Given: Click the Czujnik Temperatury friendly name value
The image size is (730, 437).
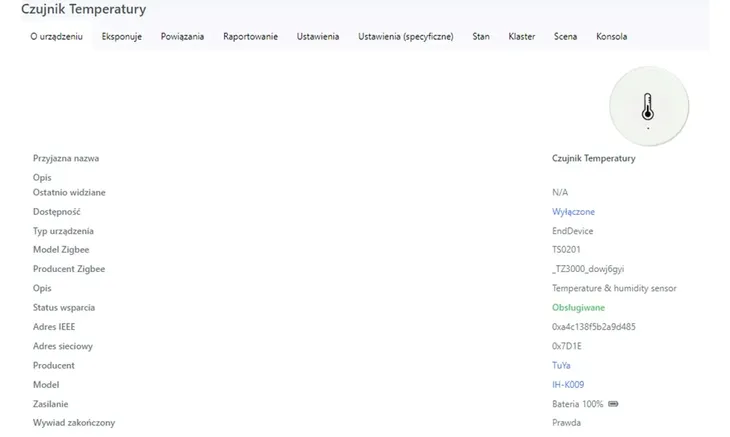Looking at the screenshot, I should point(594,158).
